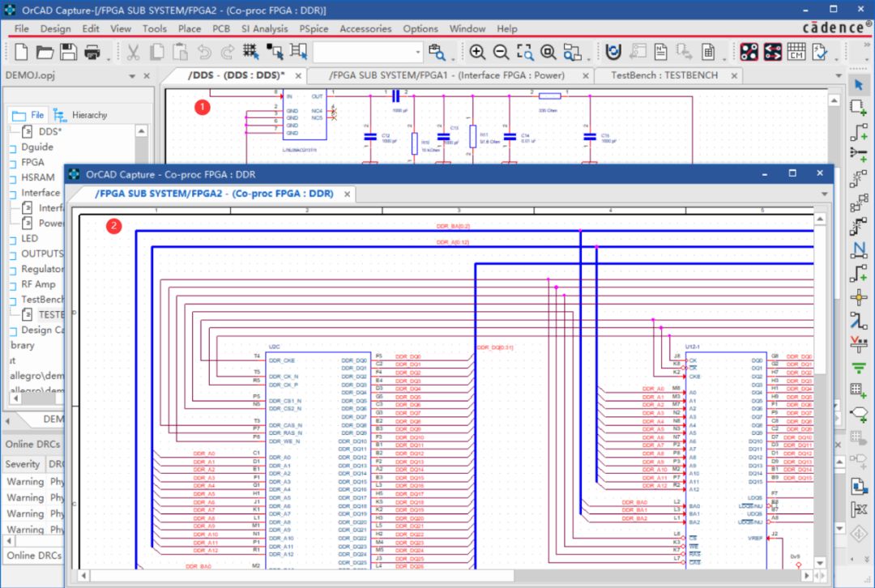875x588 pixels.
Task: Open the SI Analysis menu
Action: click(x=264, y=28)
